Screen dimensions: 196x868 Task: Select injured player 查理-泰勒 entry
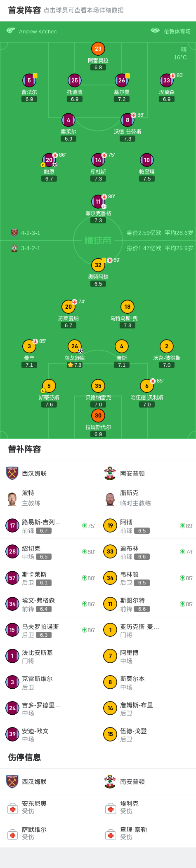tap(147, 833)
